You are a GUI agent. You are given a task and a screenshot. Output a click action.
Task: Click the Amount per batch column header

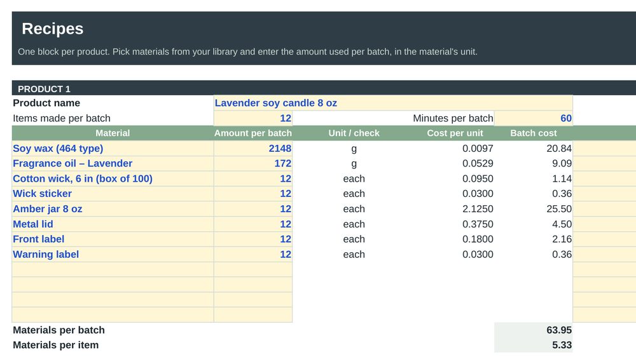pos(252,133)
